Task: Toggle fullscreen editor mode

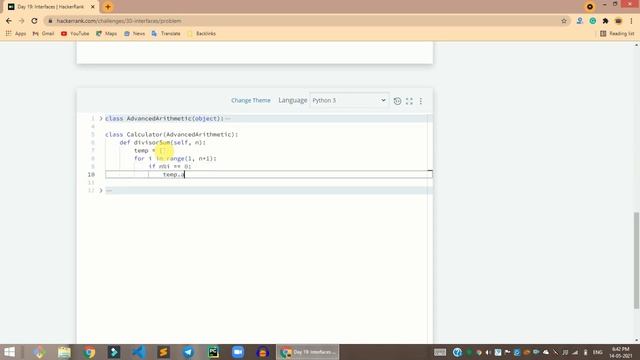Action: coord(409,101)
